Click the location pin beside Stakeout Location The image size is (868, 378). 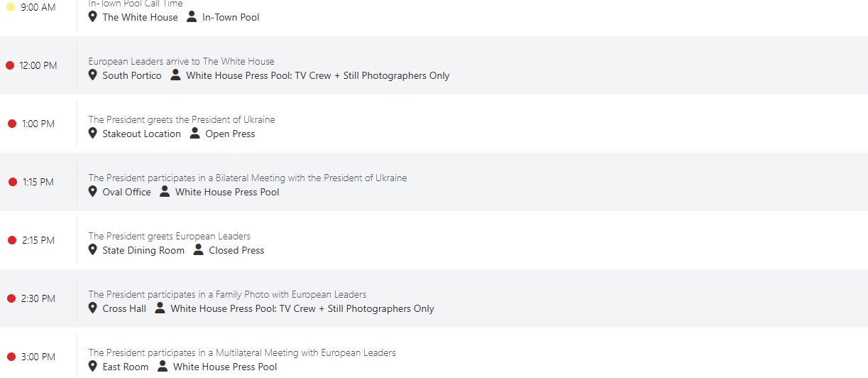coord(92,133)
